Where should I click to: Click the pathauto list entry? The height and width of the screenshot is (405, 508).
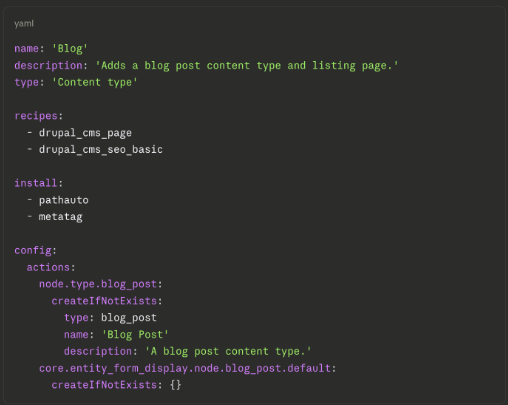coord(64,200)
